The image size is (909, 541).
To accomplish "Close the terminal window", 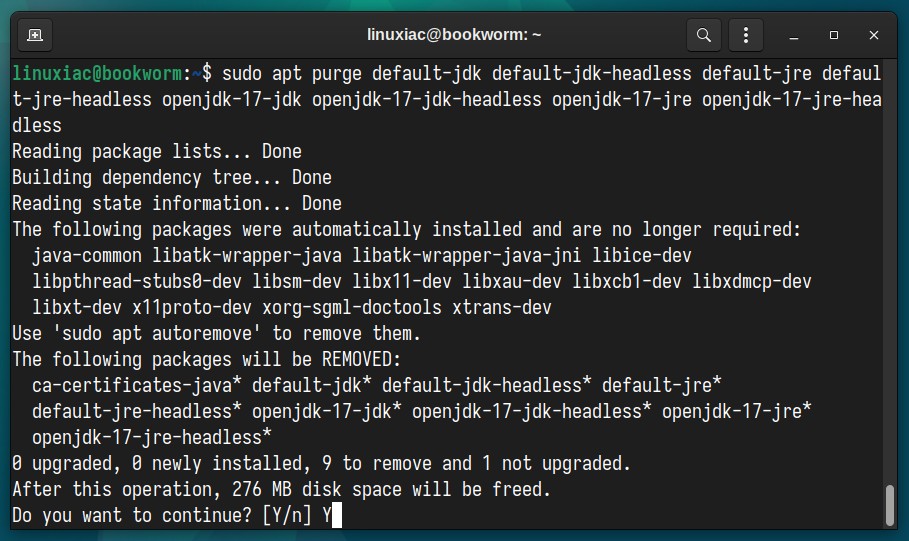I will tap(874, 35).
